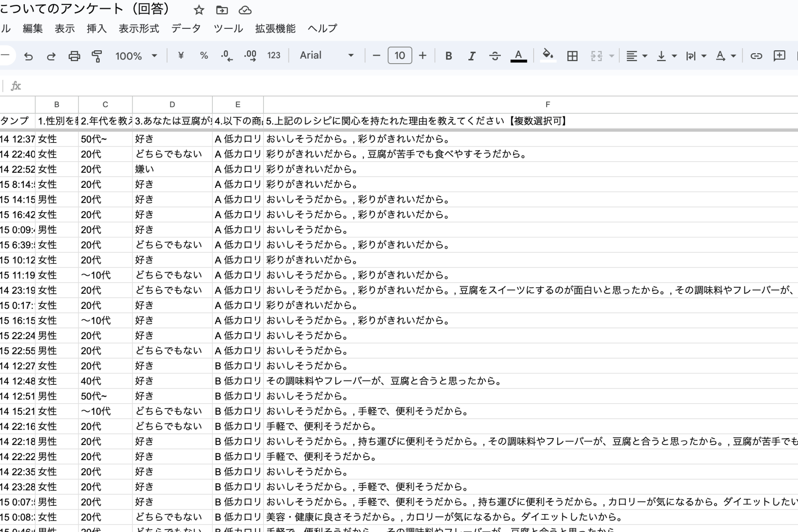This screenshot has height=532, width=798.
Task: Toggle strikethrough formatting
Action: click(x=495, y=56)
